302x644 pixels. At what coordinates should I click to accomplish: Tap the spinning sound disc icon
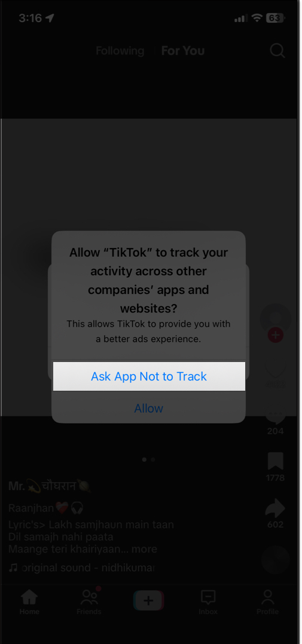275,559
